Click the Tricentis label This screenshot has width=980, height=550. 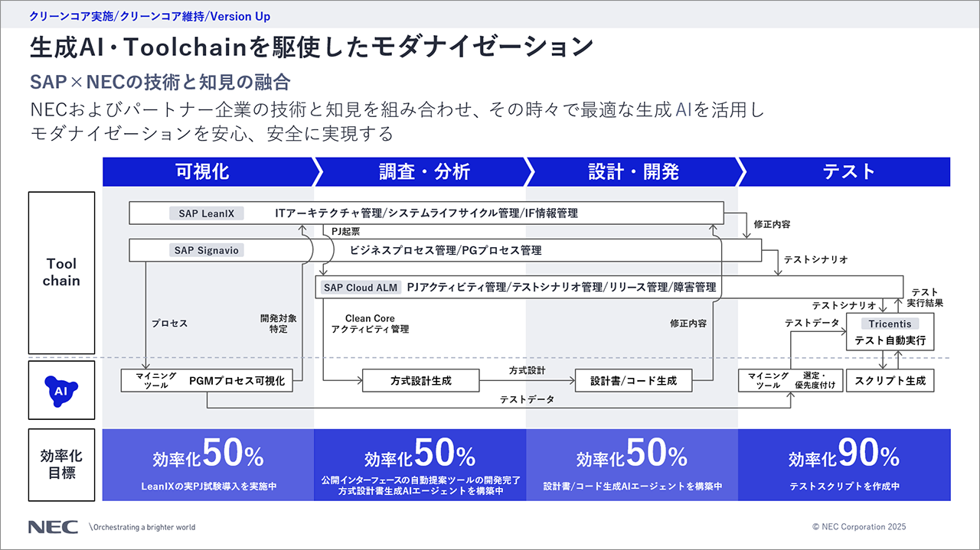coord(890,324)
